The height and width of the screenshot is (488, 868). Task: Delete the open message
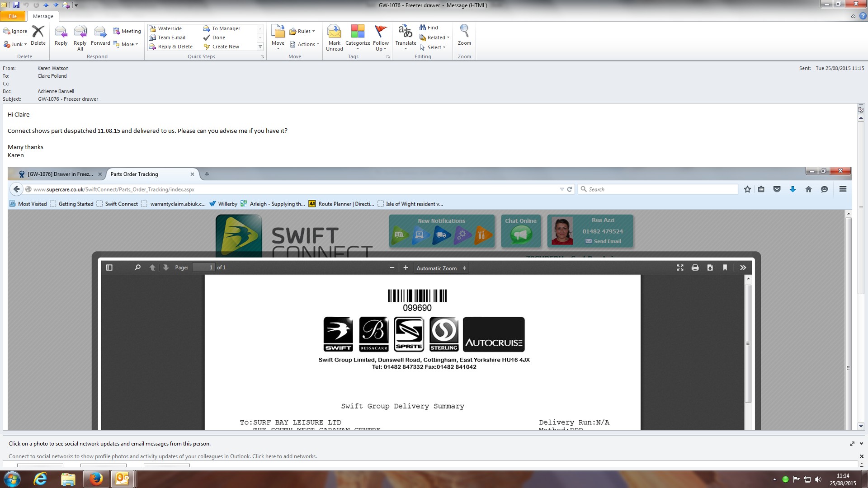click(38, 36)
